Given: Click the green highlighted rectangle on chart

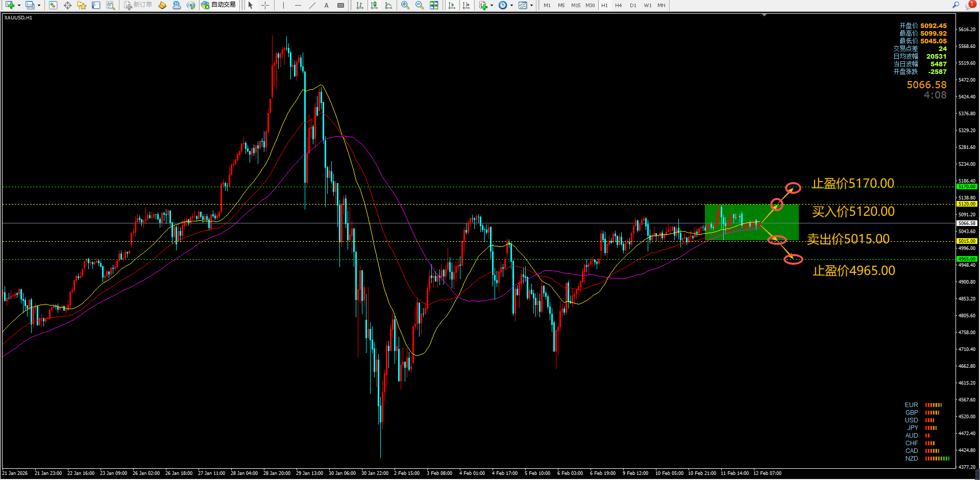Looking at the screenshot, I should coord(751,222).
